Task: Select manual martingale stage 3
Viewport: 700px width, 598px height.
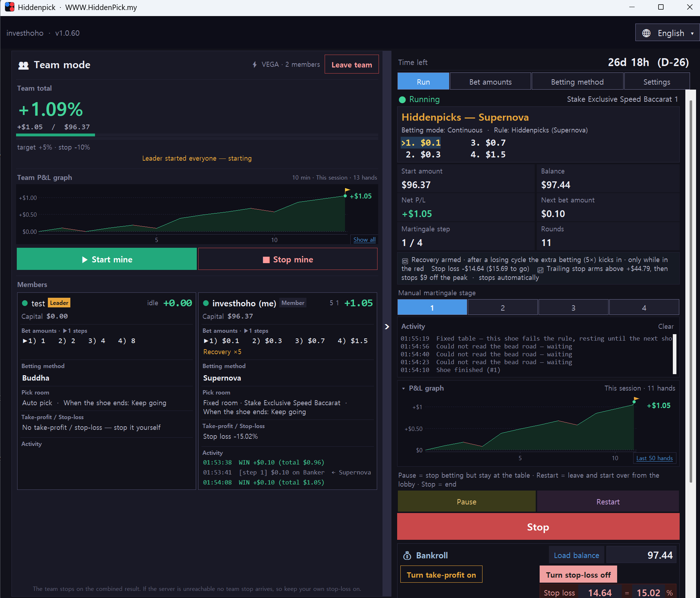Action: (x=573, y=307)
